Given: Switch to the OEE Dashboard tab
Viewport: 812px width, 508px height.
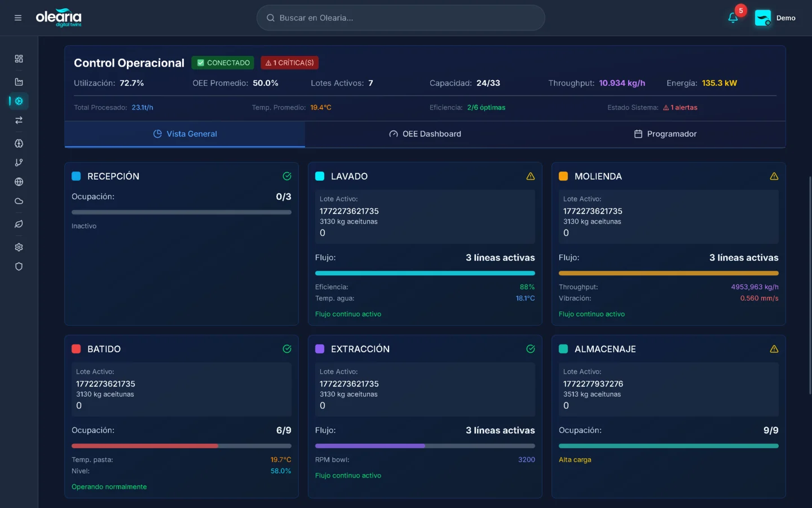Looking at the screenshot, I should tap(425, 134).
